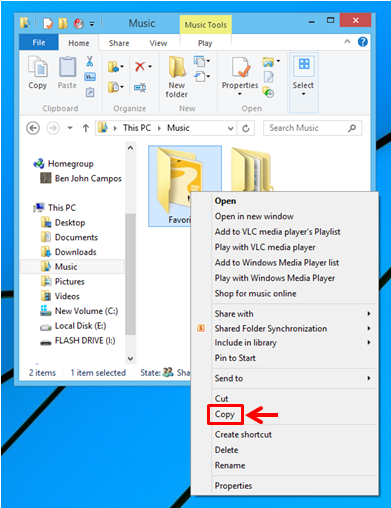This screenshot has height=508, width=391.
Task: Click the History icon in Open group
Action: 268,92
